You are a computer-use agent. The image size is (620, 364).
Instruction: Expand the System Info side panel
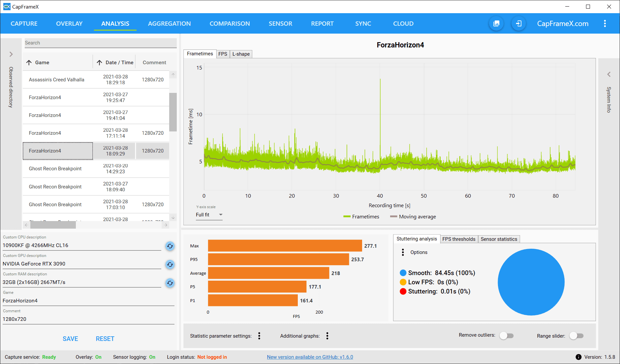pos(609,74)
